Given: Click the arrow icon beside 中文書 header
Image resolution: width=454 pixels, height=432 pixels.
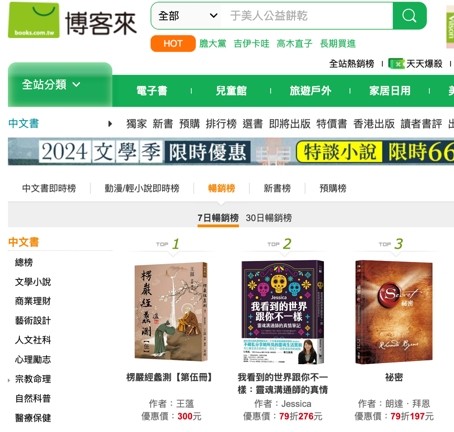Looking at the screenshot, I should point(110,124).
